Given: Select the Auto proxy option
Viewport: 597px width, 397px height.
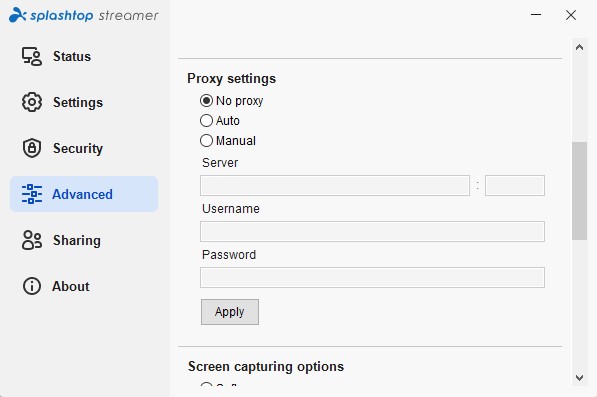Looking at the screenshot, I should pos(206,121).
